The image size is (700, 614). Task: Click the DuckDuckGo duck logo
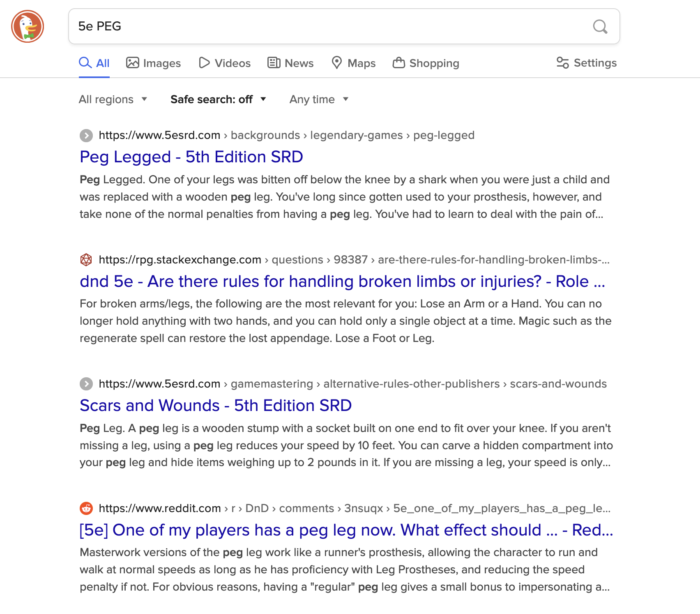pos(28,27)
